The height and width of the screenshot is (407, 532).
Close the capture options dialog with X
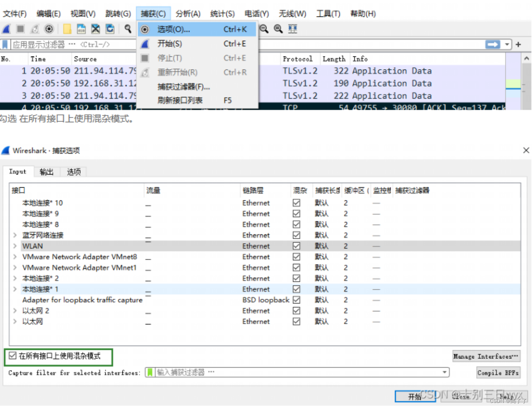point(526,150)
